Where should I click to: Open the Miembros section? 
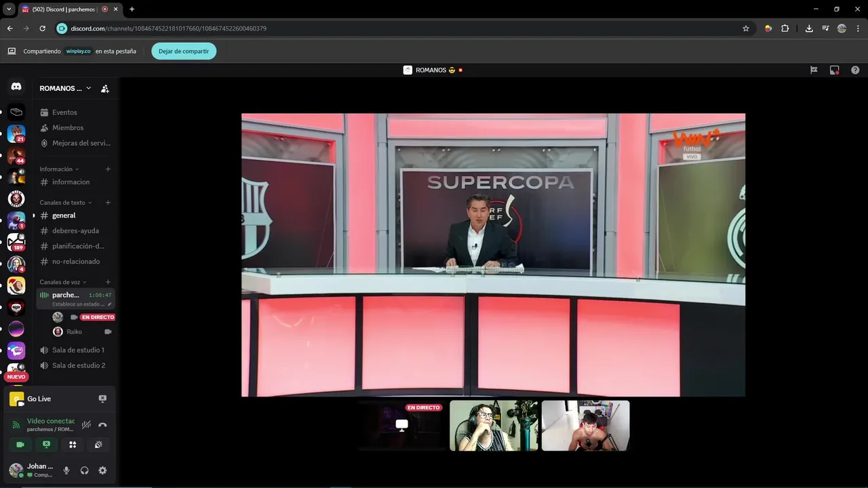[x=75, y=127]
